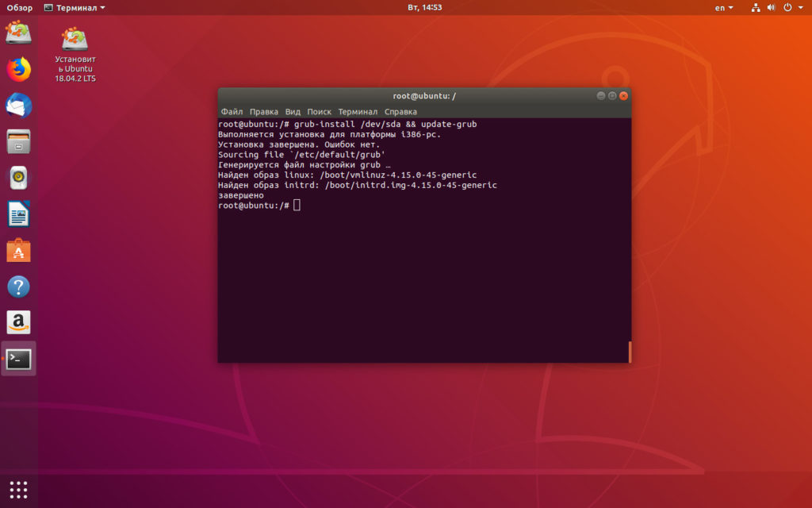812x508 pixels.
Task: Open the Install Ubuntu 18.04.2 LTS desktop shortcut
Action: (75, 55)
